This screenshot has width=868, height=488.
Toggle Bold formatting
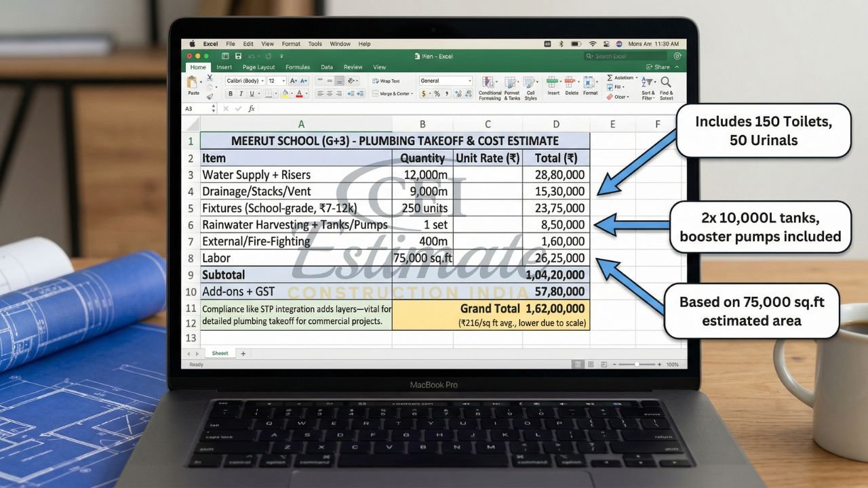(231, 94)
